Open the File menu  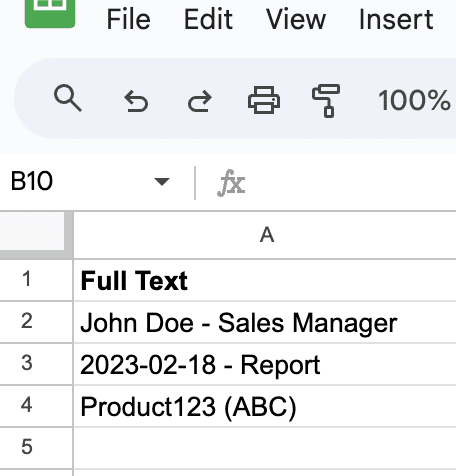click(129, 20)
